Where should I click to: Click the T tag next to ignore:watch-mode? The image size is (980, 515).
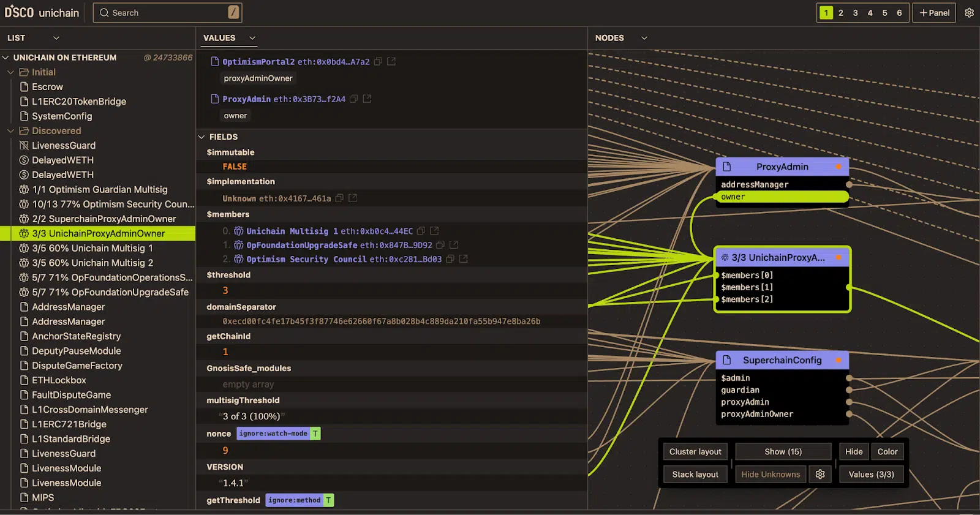pyautogui.click(x=315, y=434)
